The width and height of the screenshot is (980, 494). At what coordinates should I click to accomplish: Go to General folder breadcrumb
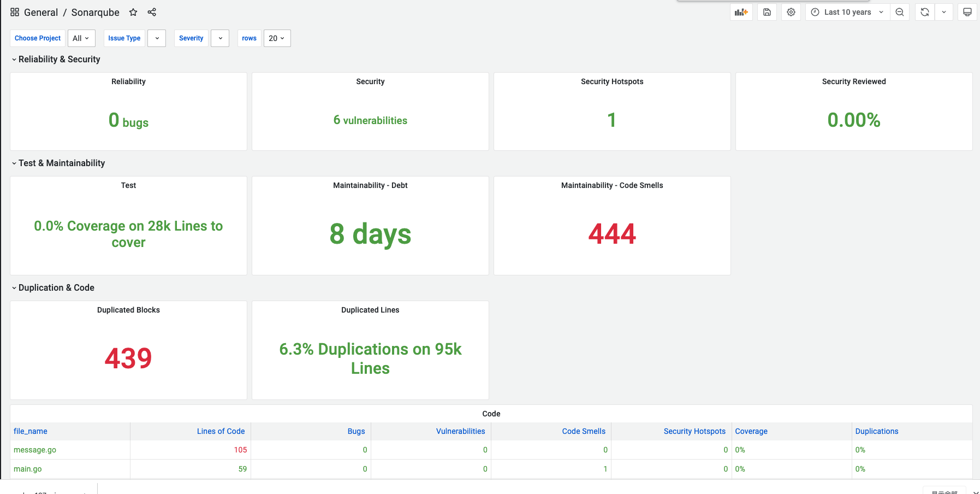pos(41,12)
